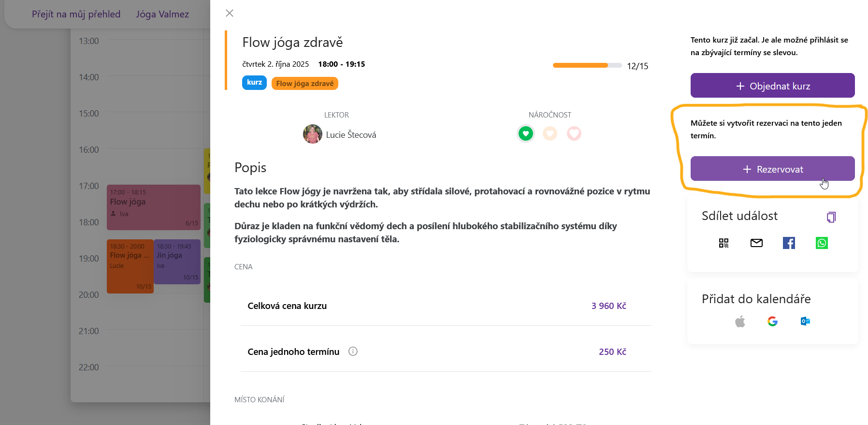Copy event link icon
Image resolution: width=868 pixels, height=425 pixels.
click(x=831, y=217)
